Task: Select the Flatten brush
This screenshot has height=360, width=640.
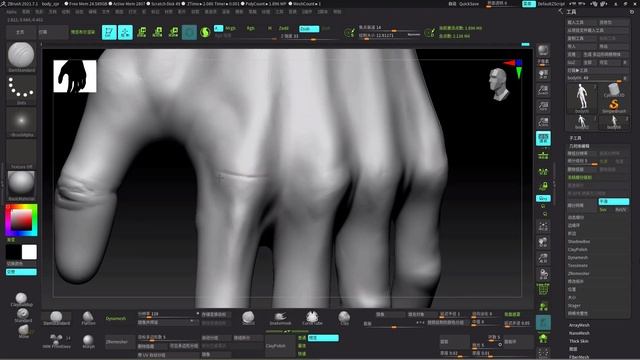Action: point(88,318)
